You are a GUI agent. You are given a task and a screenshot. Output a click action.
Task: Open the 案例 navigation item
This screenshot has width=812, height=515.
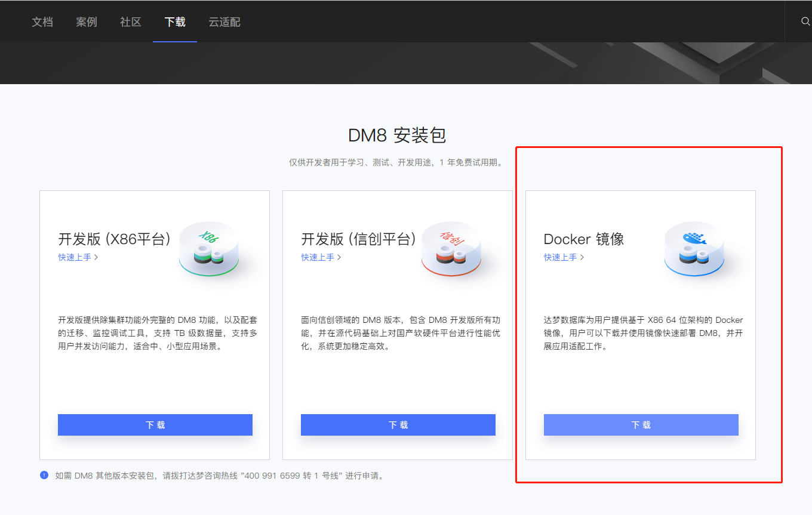click(x=87, y=21)
